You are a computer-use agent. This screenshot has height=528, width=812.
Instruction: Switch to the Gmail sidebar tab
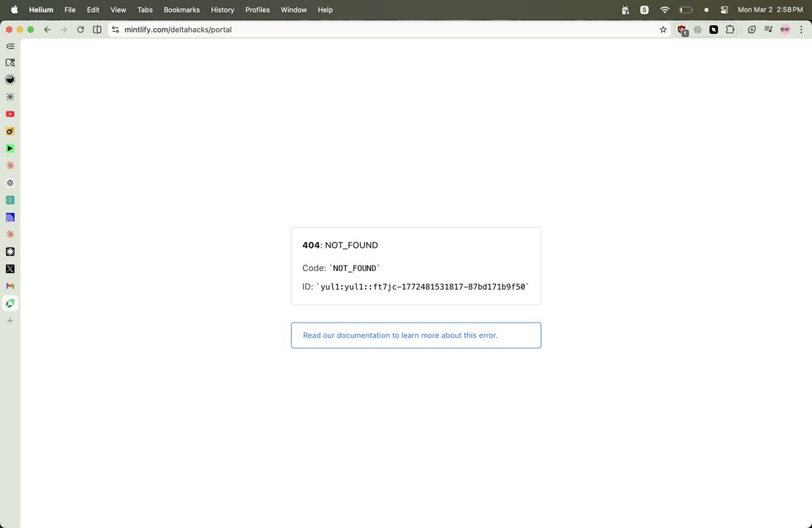coord(10,286)
